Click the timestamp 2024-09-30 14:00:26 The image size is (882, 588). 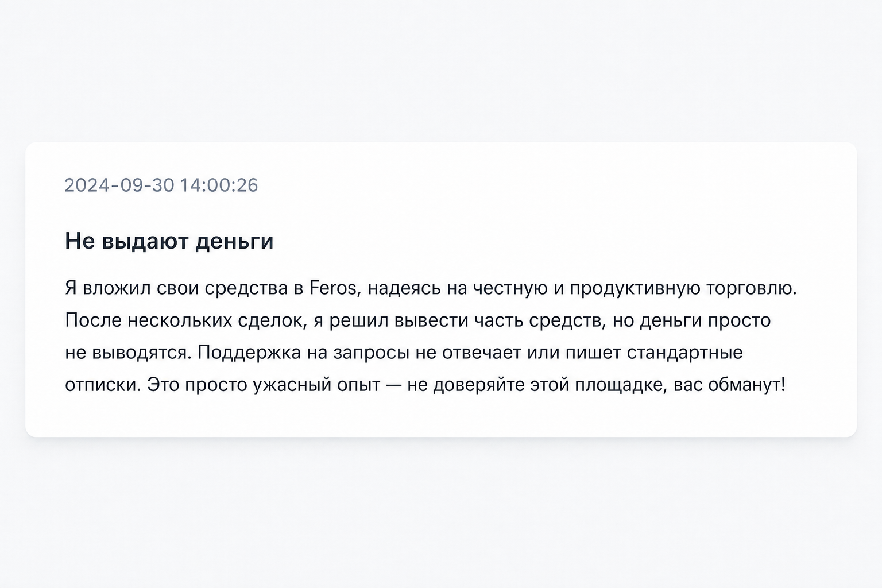(x=161, y=185)
